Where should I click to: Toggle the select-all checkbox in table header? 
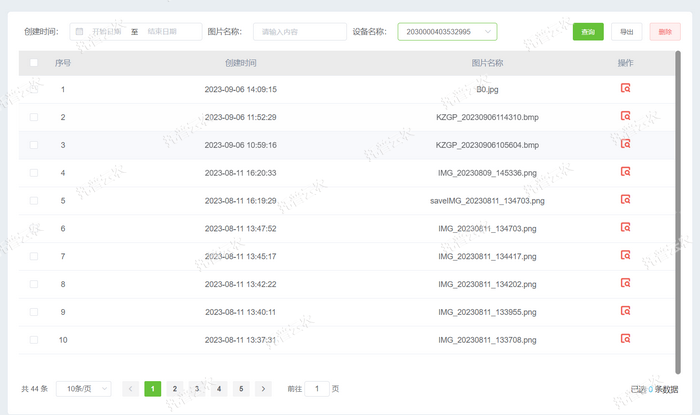(34, 63)
